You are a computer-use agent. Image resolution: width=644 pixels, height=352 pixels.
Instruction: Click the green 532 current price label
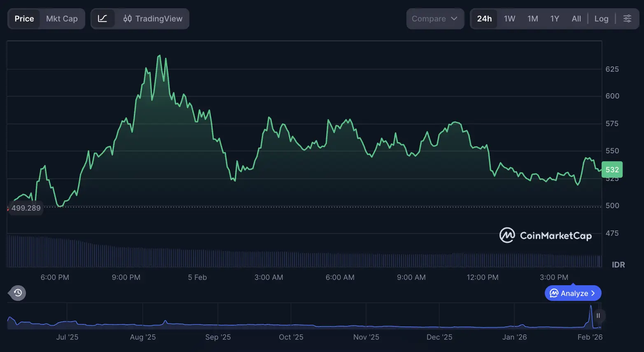point(612,169)
